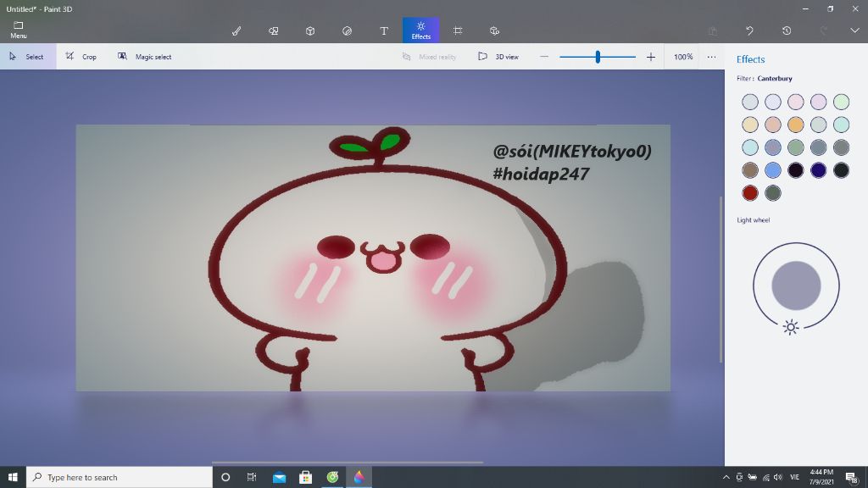Toggle Mixed reality mode
This screenshot has width=868, height=488.
(430, 57)
